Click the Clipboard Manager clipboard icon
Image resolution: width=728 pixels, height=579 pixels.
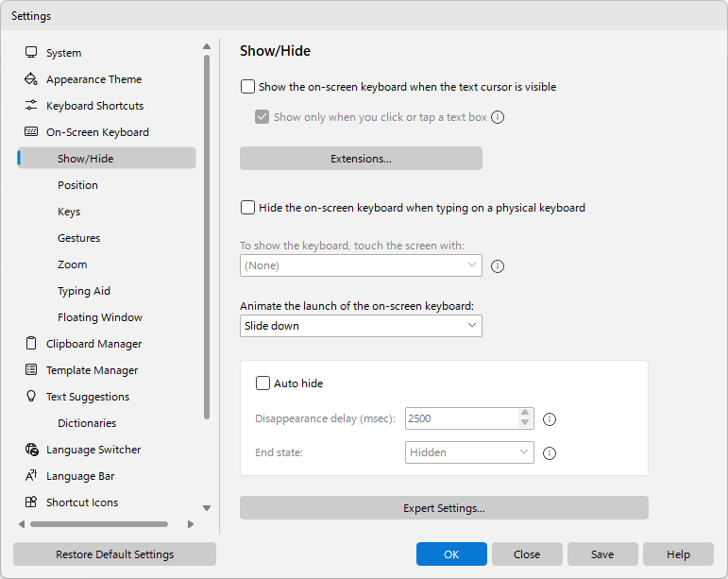click(31, 343)
